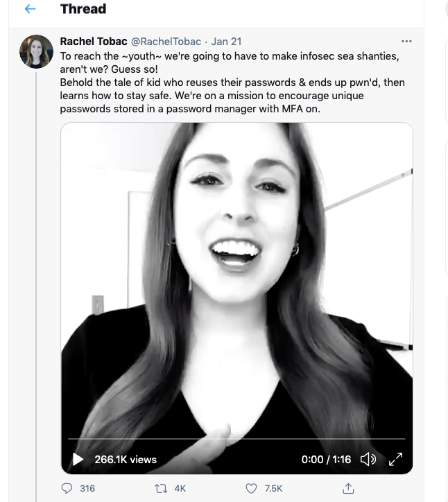Click the video progress bar
Image resolution: width=448 pixels, height=502 pixels.
[236, 439]
